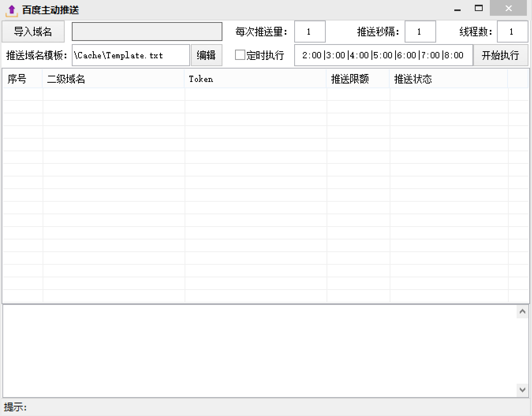Click the 提示 status bar text
Viewport: 532px width, 416px height.
[15, 407]
